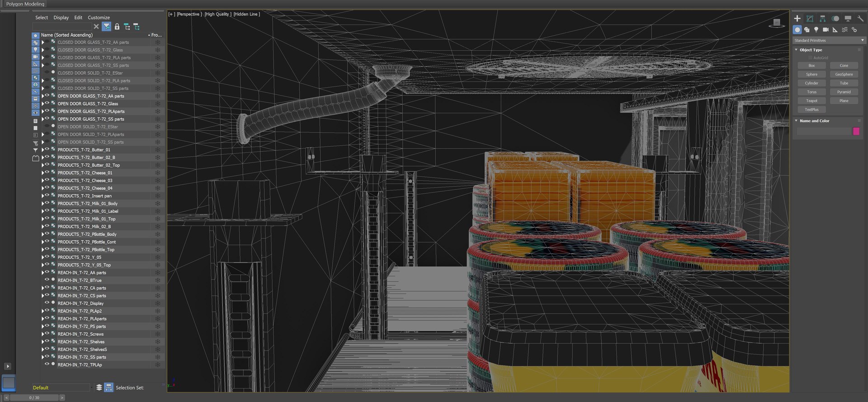
Task: Select the Space Warps category in Create panel
Action: click(x=844, y=30)
